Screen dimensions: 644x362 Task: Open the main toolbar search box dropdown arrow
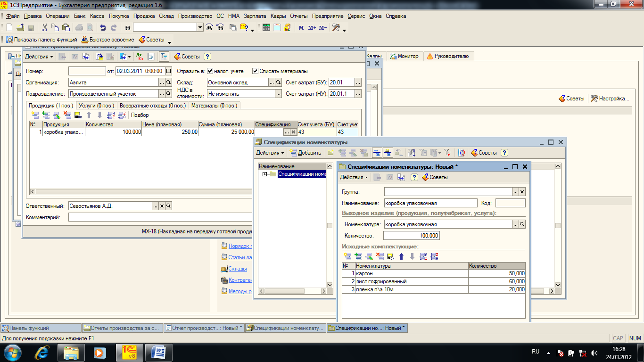tap(200, 27)
